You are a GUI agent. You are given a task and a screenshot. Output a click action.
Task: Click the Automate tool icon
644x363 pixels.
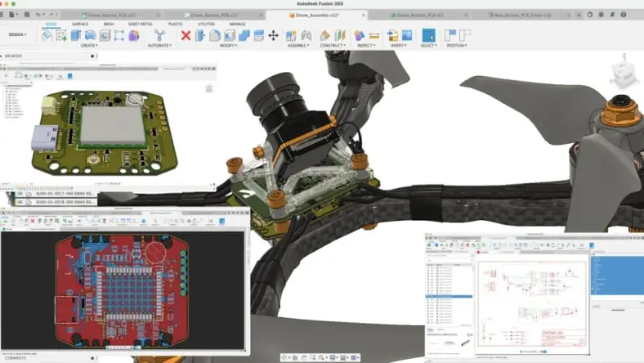[x=159, y=35]
